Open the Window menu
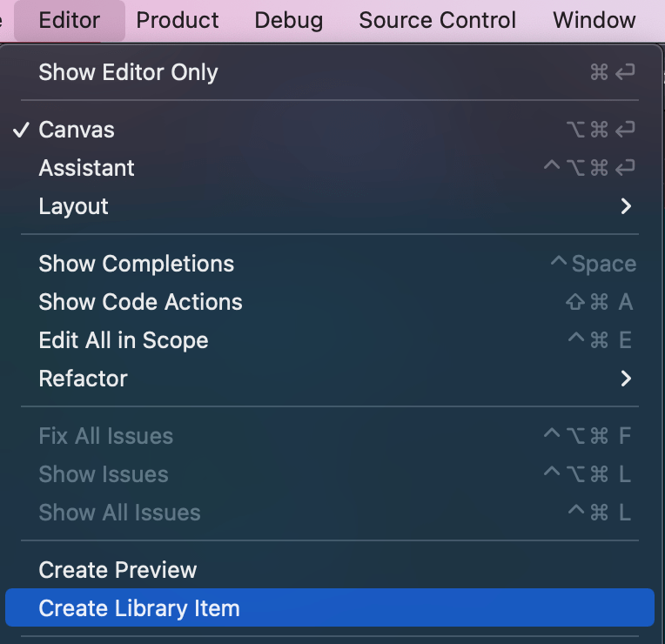Screen dimensions: 665x644 pyautogui.click(x=594, y=20)
